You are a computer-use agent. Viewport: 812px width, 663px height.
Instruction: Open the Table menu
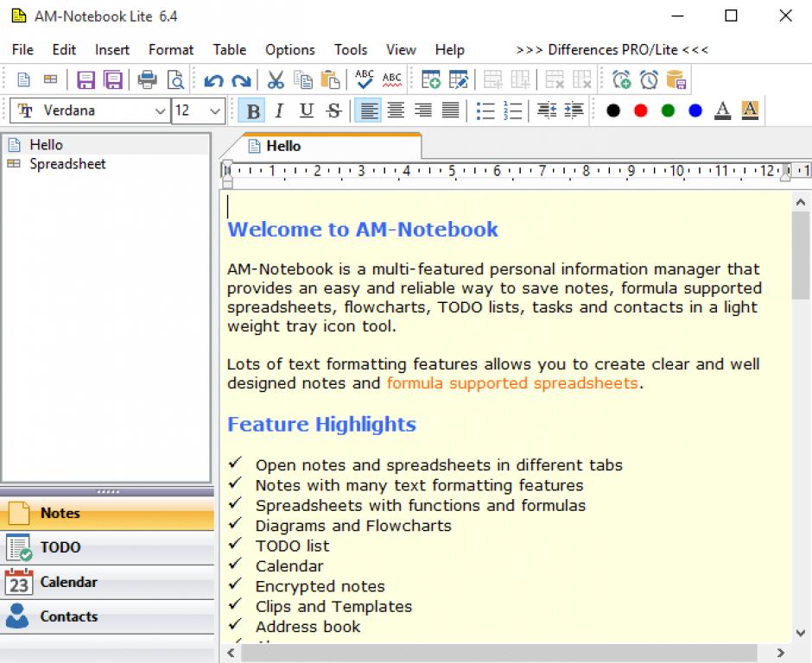(x=230, y=50)
